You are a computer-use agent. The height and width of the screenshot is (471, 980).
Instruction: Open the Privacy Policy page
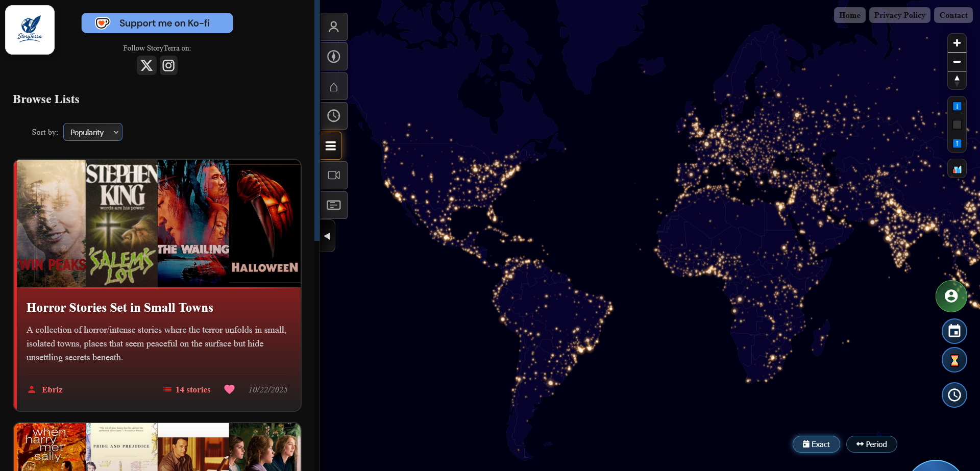click(900, 15)
